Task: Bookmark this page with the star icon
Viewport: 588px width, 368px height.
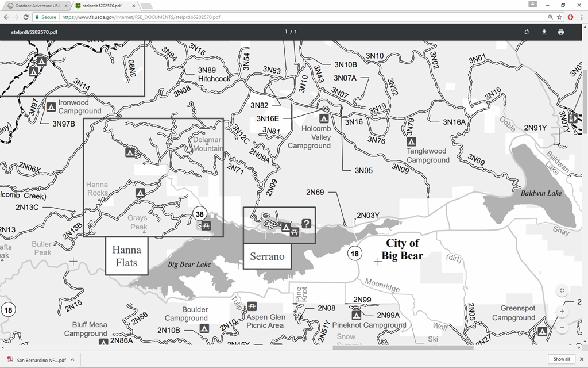Action: tap(559, 17)
